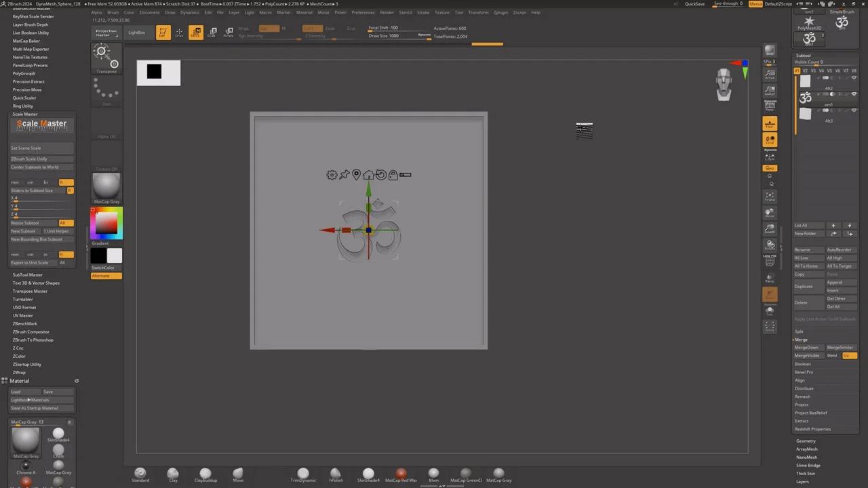The height and width of the screenshot is (488, 868).
Task: Adjust the Draw Size slider
Action: [400, 36]
